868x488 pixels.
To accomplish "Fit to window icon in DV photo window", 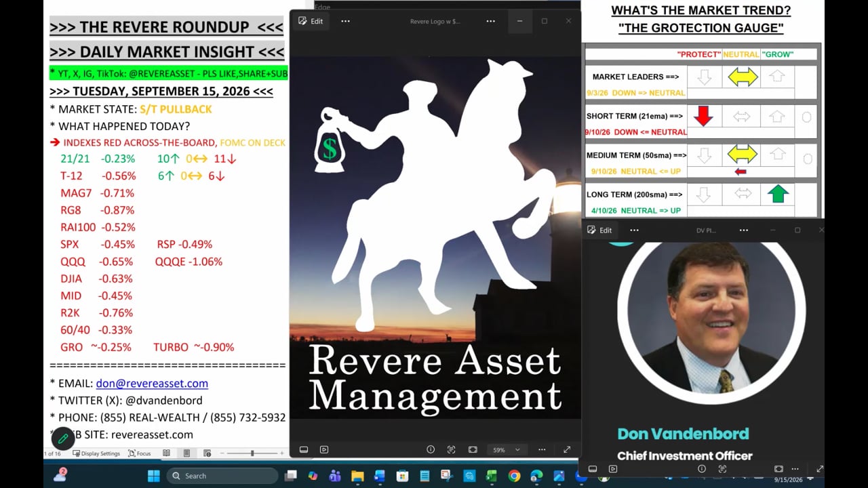I will (x=778, y=468).
